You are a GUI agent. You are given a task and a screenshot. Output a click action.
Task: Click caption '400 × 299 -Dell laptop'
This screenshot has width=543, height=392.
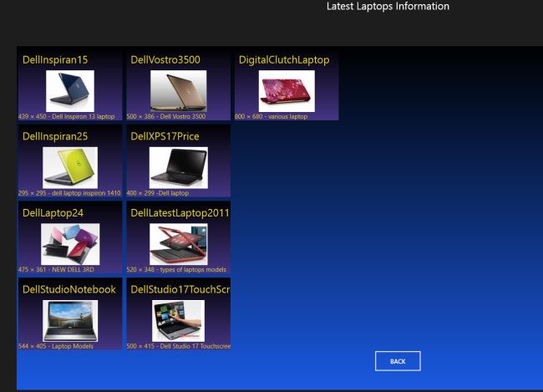click(x=158, y=193)
